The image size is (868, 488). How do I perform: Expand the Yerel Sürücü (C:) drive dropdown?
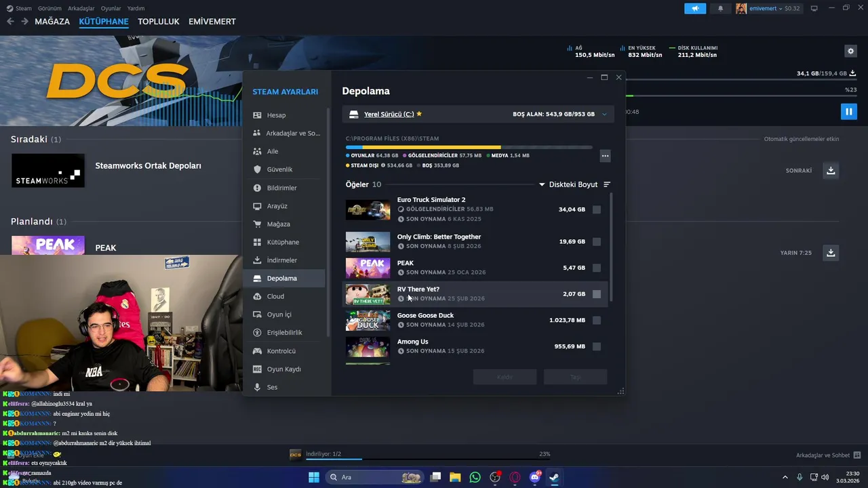[x=604, y=115]
